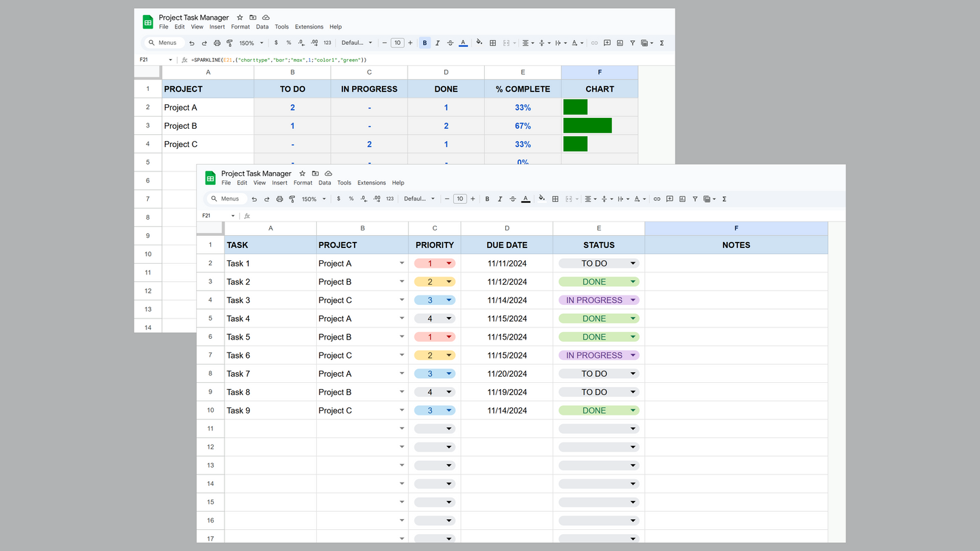Click the paint format icon in the front window
980x551 pixels.
pos(292,199)
